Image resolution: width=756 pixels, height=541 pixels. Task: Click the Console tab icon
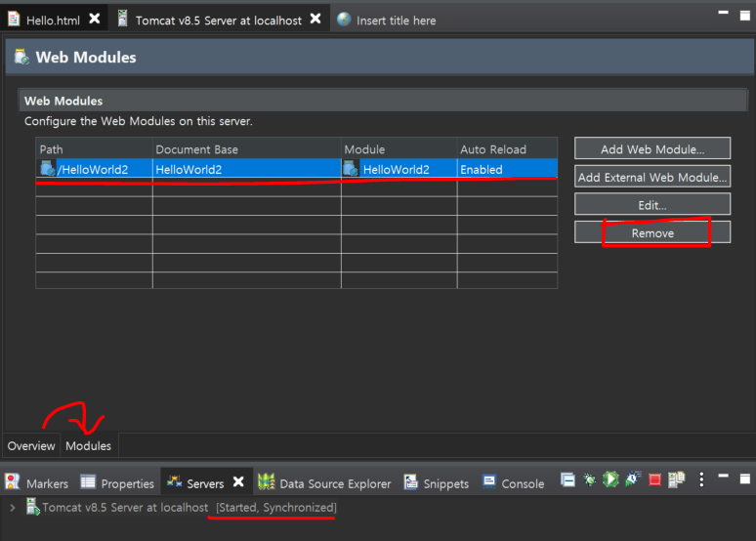tap(489, 480)
